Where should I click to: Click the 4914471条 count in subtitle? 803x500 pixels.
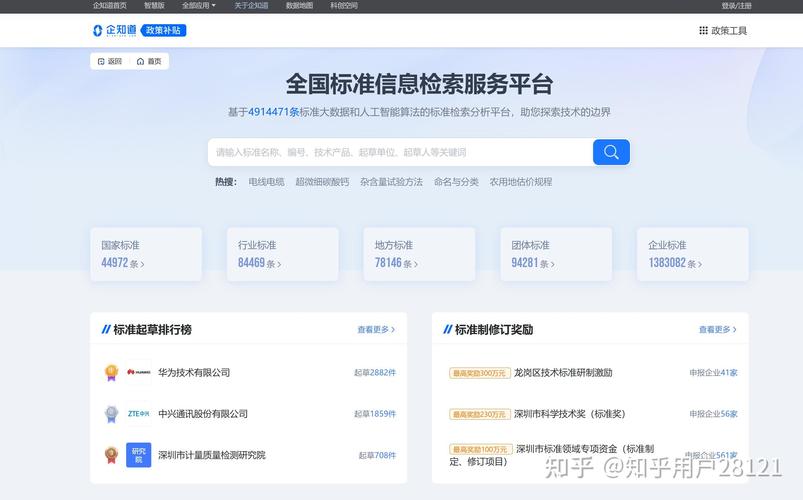[x=273, y=112]
